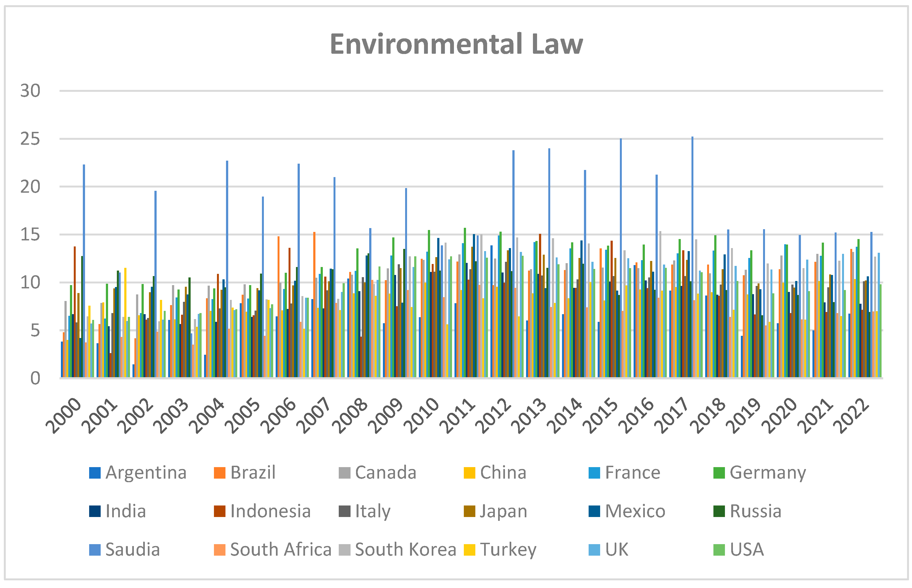Image resolution: width=912 pixels, height=588 pixels.
Task: Click the Saudia bar for year 2004
Action: click(x=227, y=269)
